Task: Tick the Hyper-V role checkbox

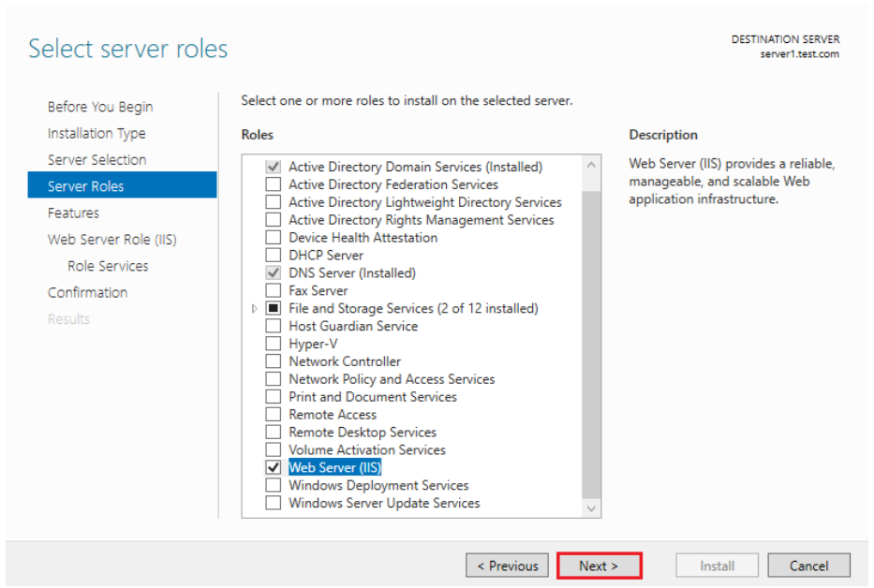Action: [x=273, y=344]
